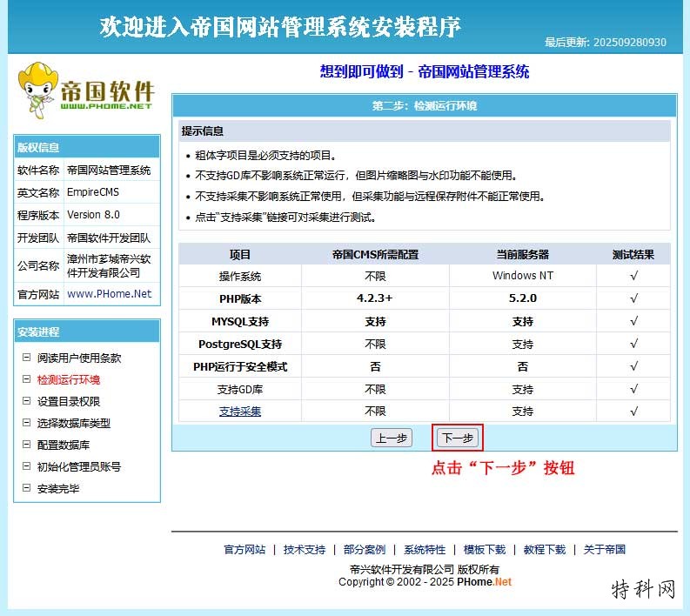Click the 版权信息 panel header
The image size is (690, 616).
pos(87,147)
